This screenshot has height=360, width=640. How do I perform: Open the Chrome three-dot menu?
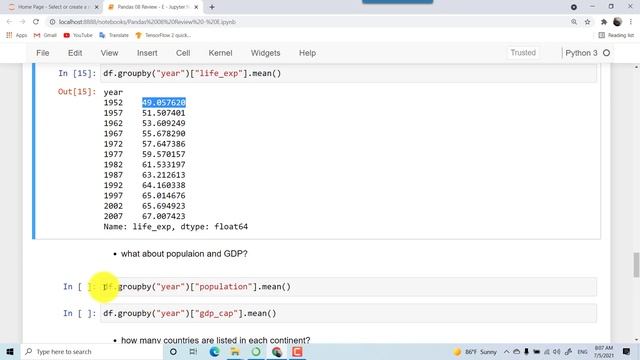[631, 22]
